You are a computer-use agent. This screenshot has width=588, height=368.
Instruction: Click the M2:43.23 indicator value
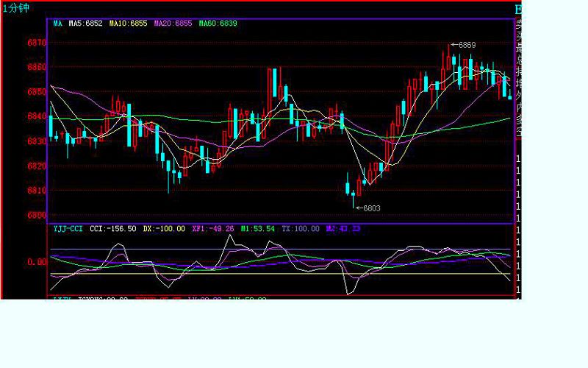343,229
